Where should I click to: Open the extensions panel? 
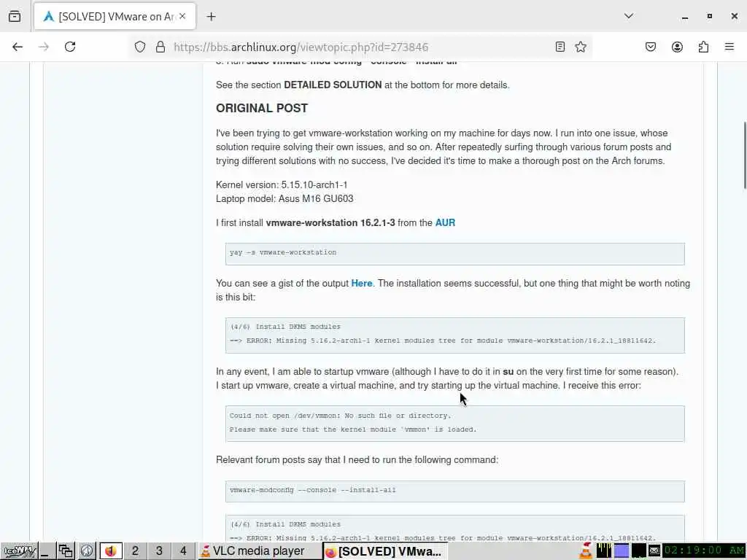point(703,47)
